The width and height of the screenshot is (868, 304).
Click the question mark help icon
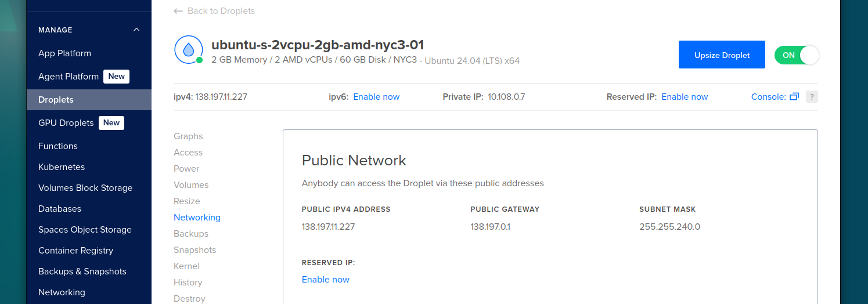pos(812,97)
